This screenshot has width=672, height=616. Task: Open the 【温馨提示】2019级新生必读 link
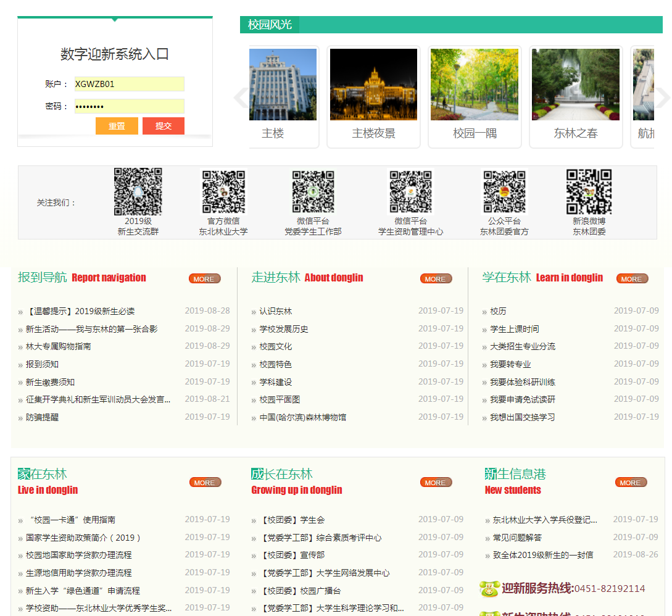[80, 312]
